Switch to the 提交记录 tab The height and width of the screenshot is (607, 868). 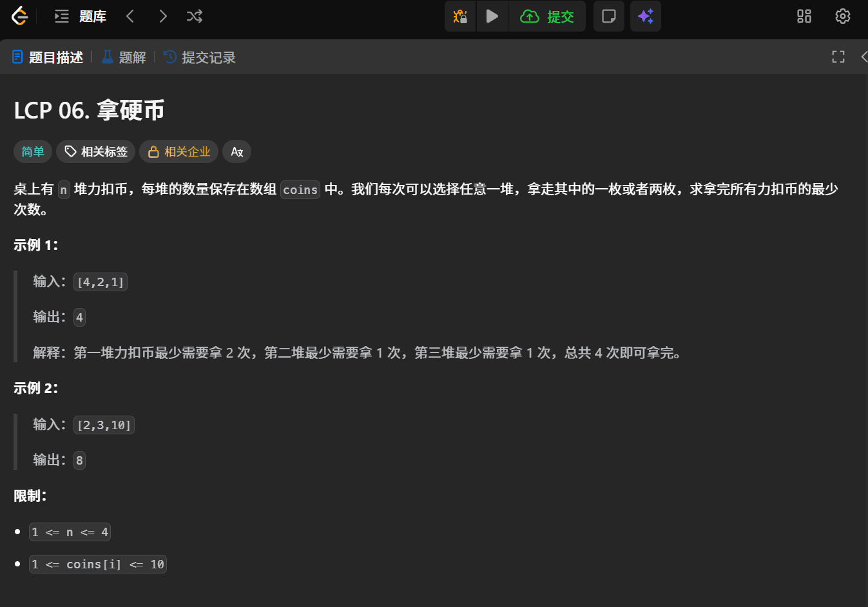pyautogui.click(x=200, y=57)
